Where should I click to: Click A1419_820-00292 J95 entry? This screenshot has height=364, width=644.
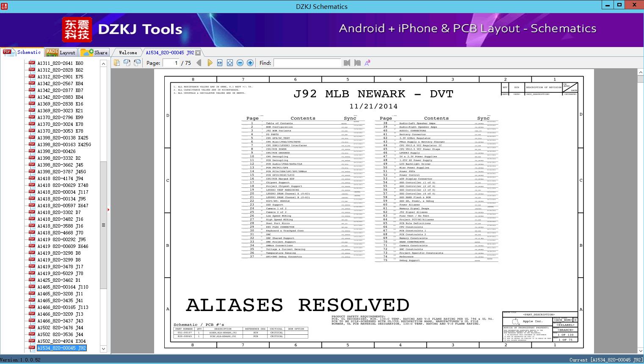tap(61, 239)
